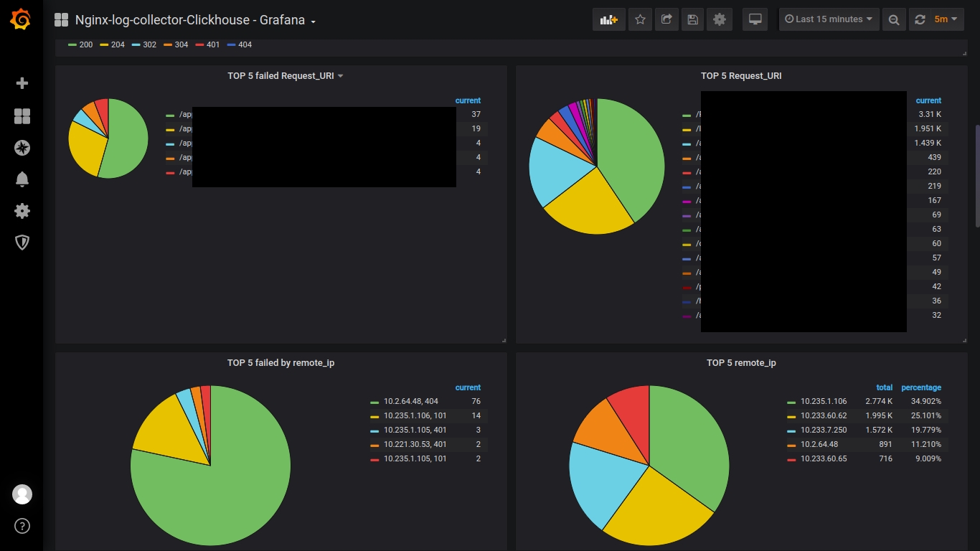
Task: Open the Create plus menu in sidebar
Action: [22, 83]
